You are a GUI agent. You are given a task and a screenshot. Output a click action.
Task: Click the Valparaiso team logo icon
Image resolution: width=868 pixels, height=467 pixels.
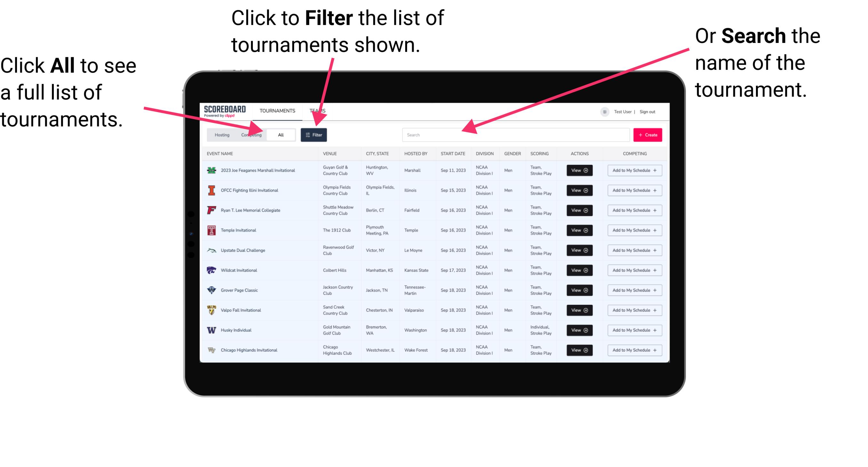211,310
